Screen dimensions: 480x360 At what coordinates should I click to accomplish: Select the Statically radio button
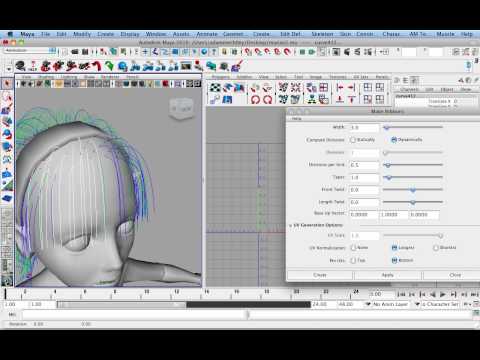[x=353, y=140]
